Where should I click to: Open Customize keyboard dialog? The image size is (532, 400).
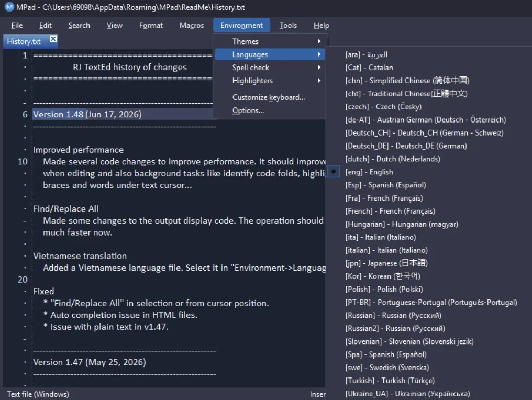click(x=270, y=97)
